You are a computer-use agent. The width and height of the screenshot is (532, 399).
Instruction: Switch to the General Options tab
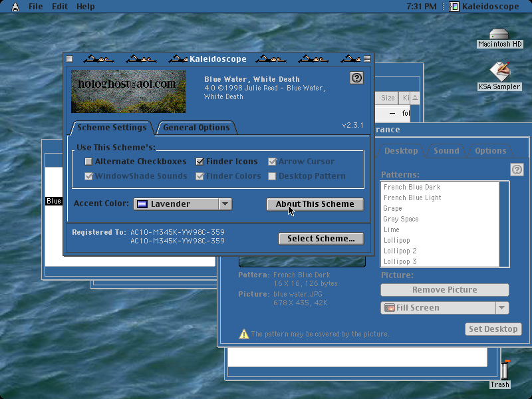tap(196, 128)
